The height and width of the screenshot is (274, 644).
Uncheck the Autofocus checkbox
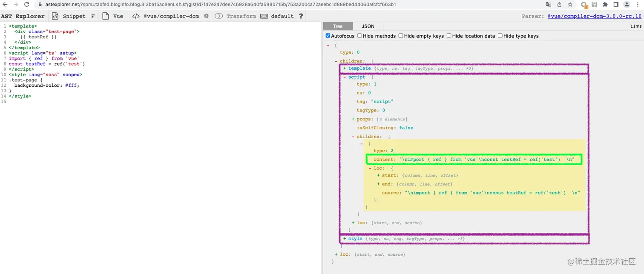pos(328,36)
